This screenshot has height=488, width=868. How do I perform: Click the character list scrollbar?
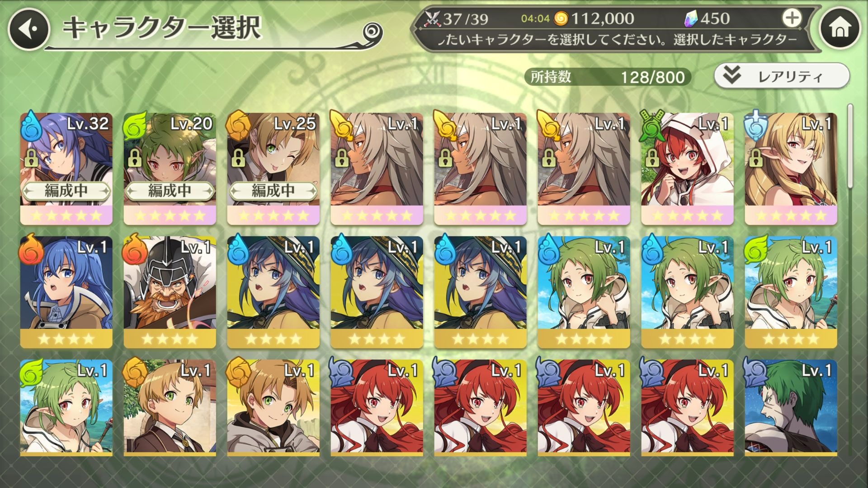(850, 145)
